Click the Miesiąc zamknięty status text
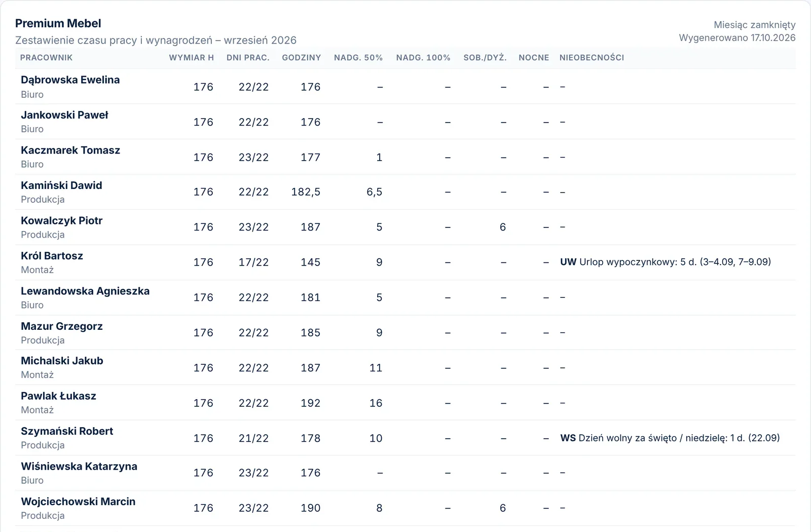 (755, 25)
